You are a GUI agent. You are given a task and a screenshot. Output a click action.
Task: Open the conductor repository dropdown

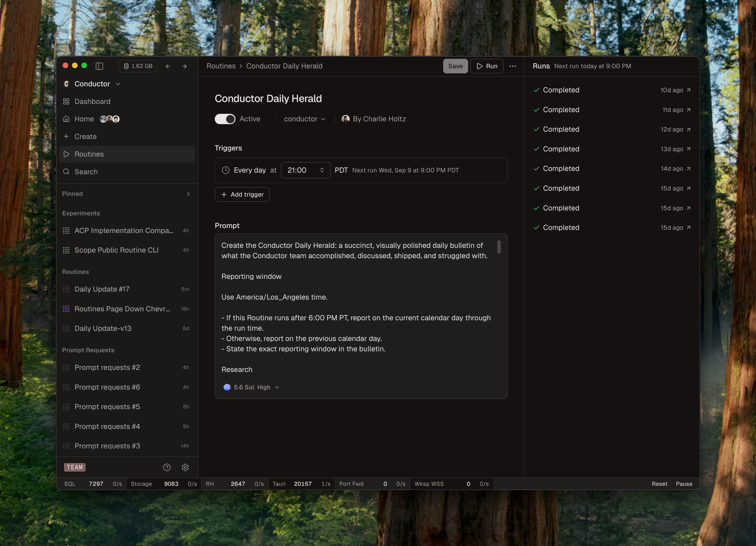tap(304, 119)
